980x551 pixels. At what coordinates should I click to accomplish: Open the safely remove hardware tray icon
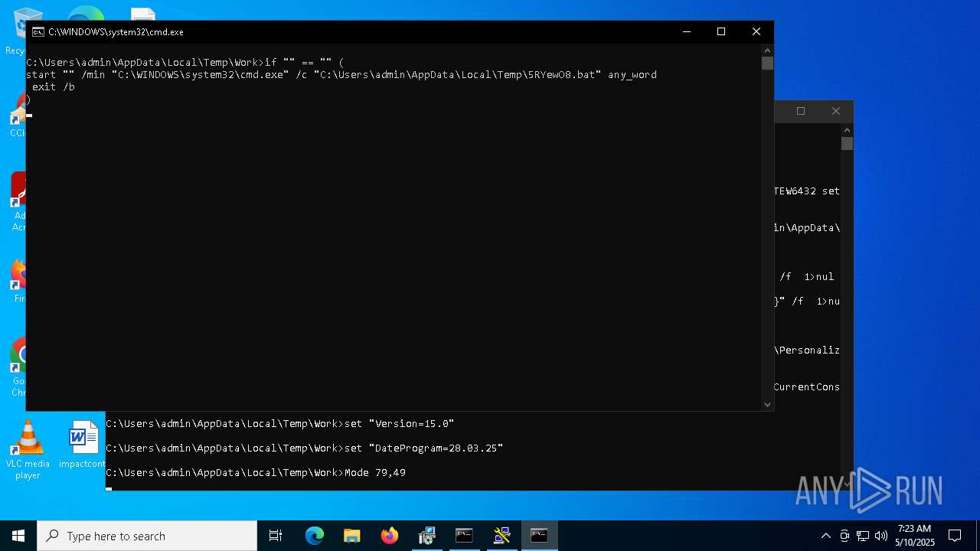click(x=844, y=536)
